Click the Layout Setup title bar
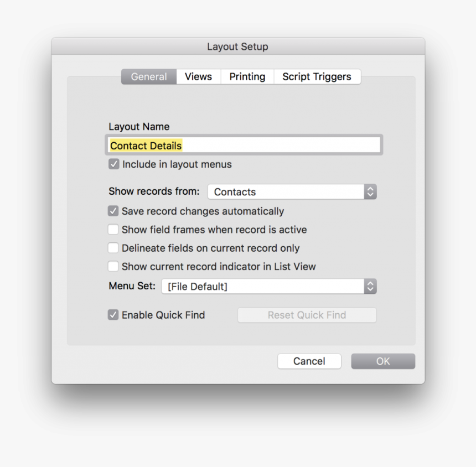The image size is (476, 467). [237, 46]
